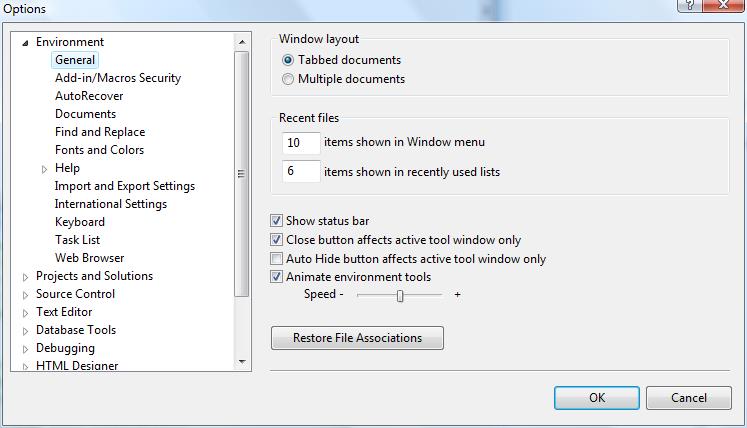Select the Keyboard options item
Viewport: 747px width, 428px height.
[x=80, y=222]
